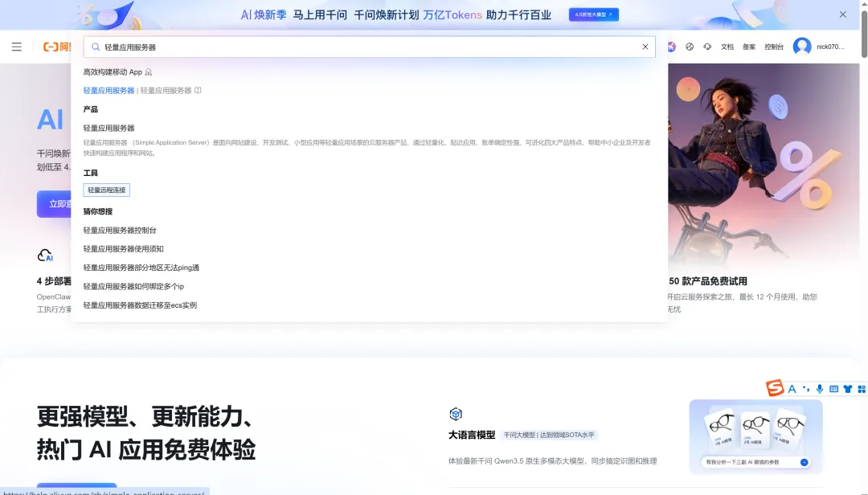This screenshot has width=868, height=495.
Task: Clear the search box text
Action: click(x=645, y=47)
